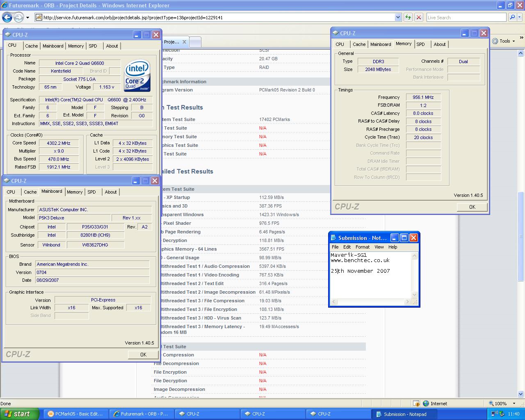Select Cache tab in Mainboard CPU-Z window

pos(30,192)
